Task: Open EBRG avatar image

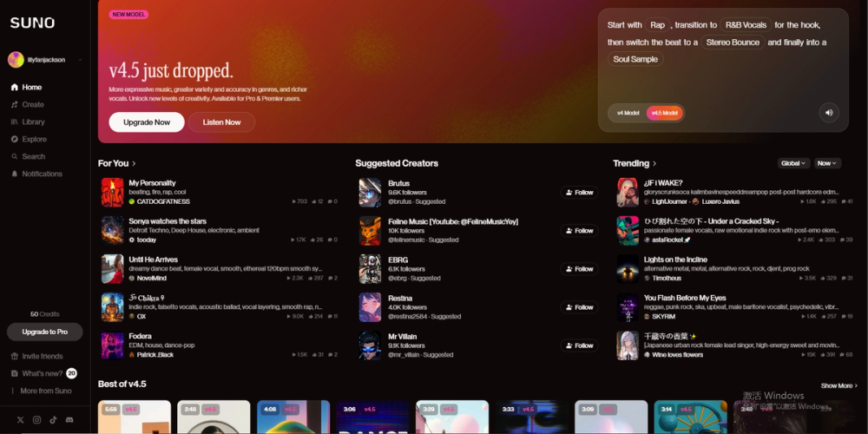Action: coord(370,268)
